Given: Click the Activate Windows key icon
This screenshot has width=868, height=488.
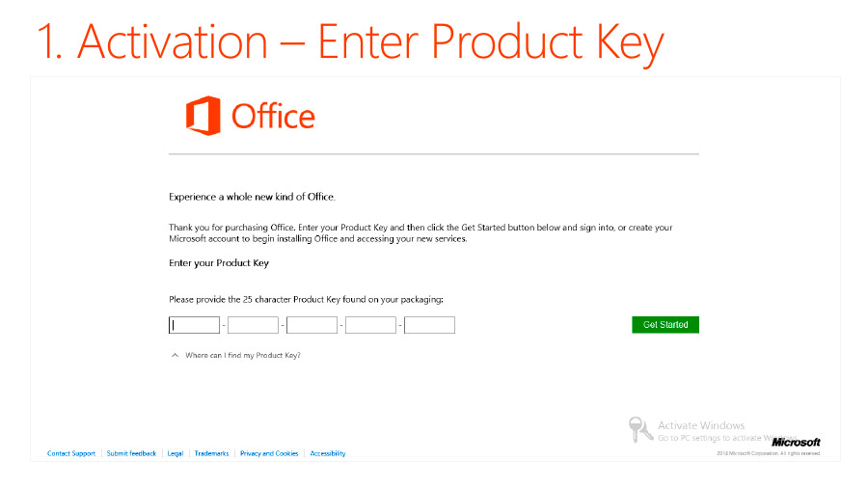Looking at the screenshot, I should (x=640, y=430).
